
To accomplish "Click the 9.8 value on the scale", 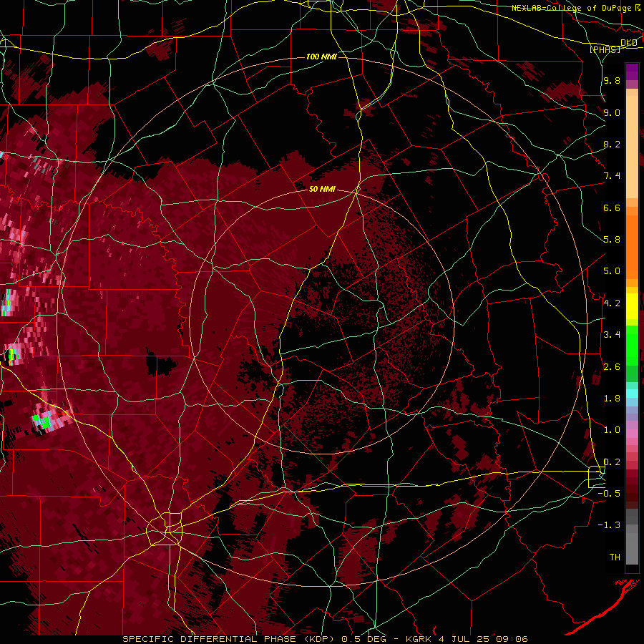I will coord(612,80).
